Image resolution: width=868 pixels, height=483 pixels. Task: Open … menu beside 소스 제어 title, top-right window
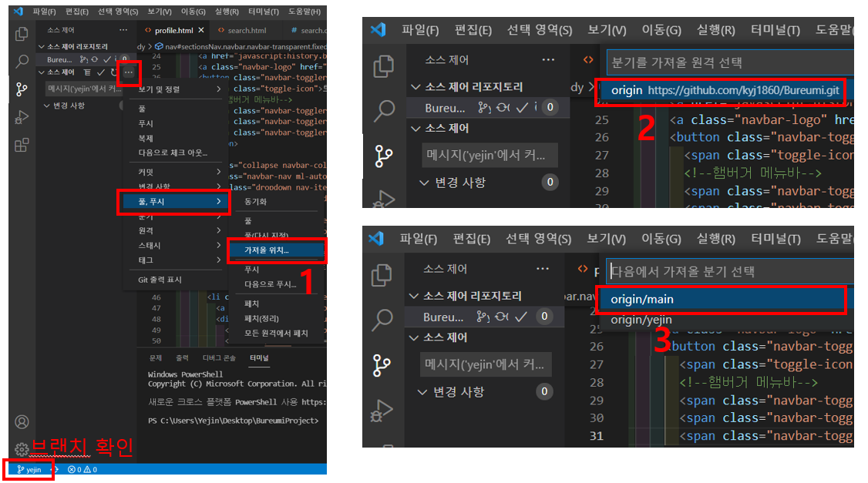tap(548, 60)
